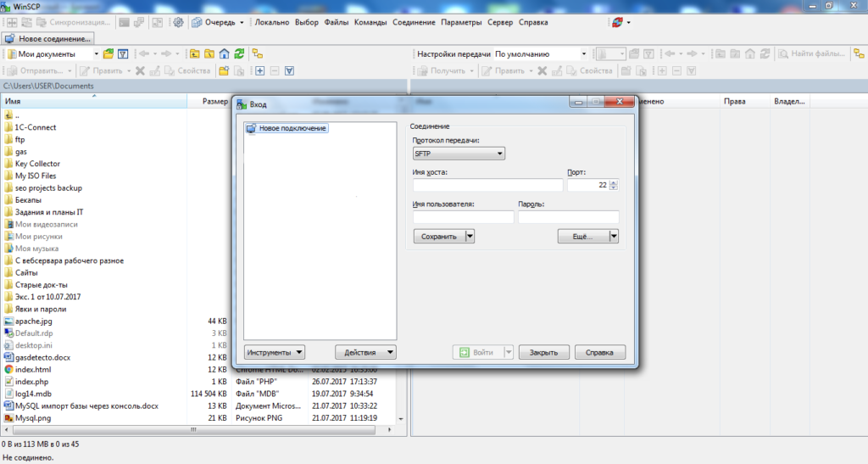Expand the По умолчанию transfer settings dropdown
Screen dimensions: 868x464
(583, 53)
